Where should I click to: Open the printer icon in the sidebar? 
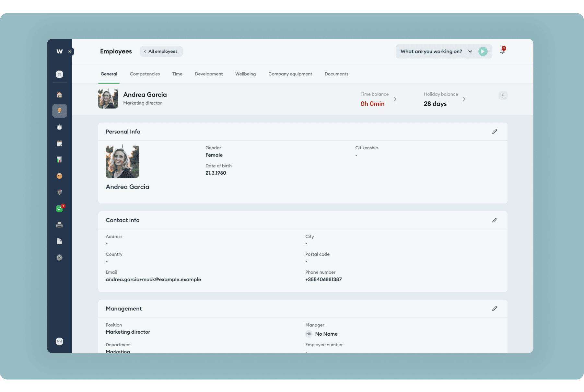click(59, 225)
